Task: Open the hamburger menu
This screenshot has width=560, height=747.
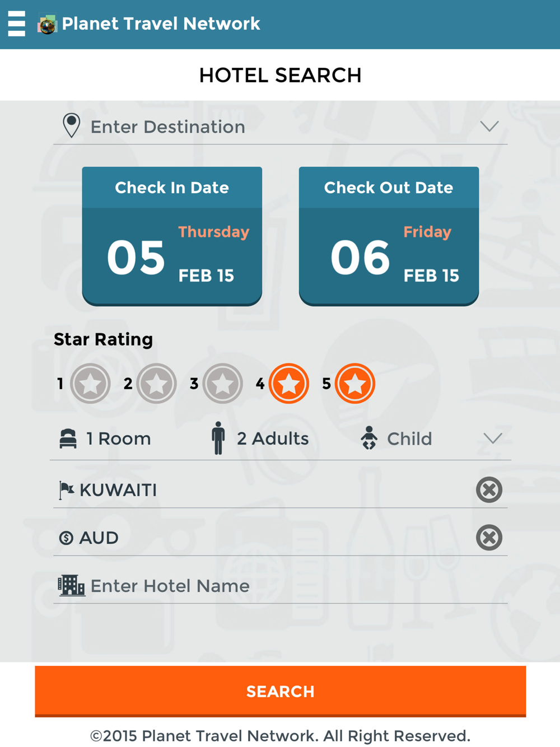Action: click(17, 24)
